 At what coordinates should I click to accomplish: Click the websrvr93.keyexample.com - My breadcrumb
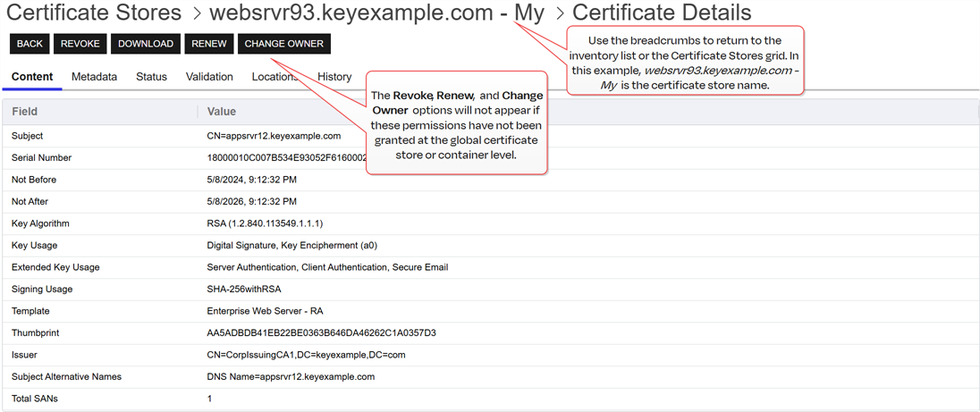click(376, 13)
